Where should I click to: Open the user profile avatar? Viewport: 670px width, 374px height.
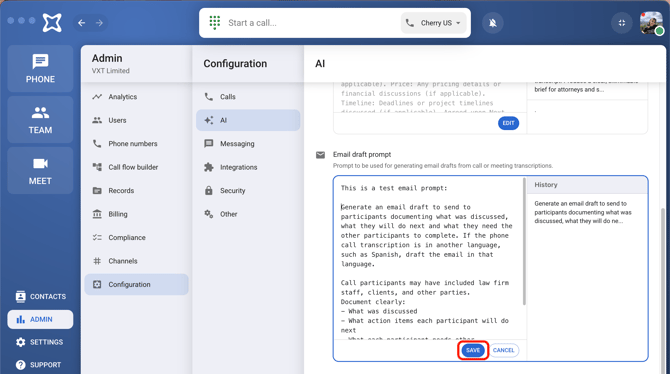click(x=651, y=23)
